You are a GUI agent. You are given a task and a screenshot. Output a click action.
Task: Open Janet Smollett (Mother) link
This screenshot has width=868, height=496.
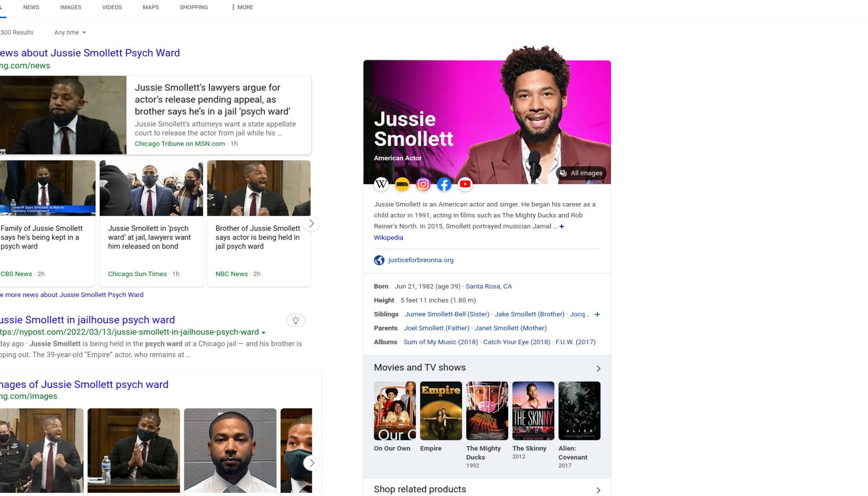[x=510, y=328]
